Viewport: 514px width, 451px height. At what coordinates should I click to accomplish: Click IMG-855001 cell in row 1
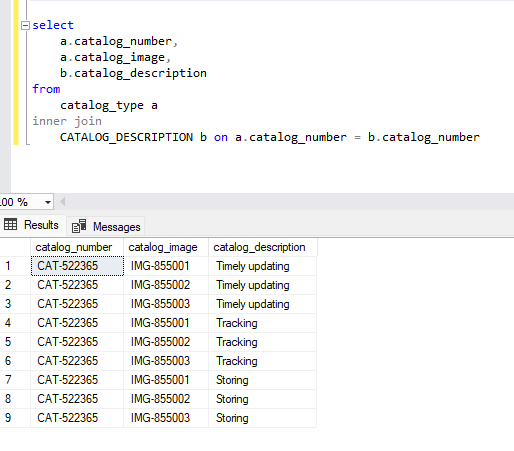pyautogui.click(x=166, y=266)
